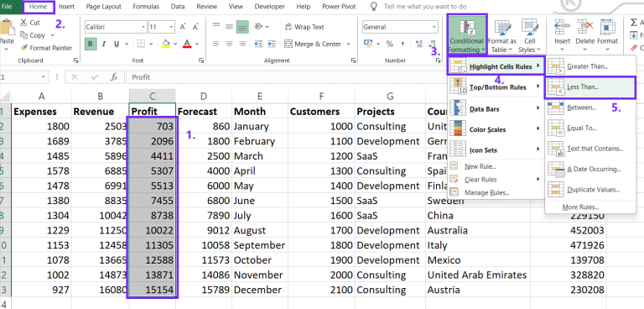Click the Insert cells icon
The width and height of the screenshot is (644, 309).
(x=562, y=28)
